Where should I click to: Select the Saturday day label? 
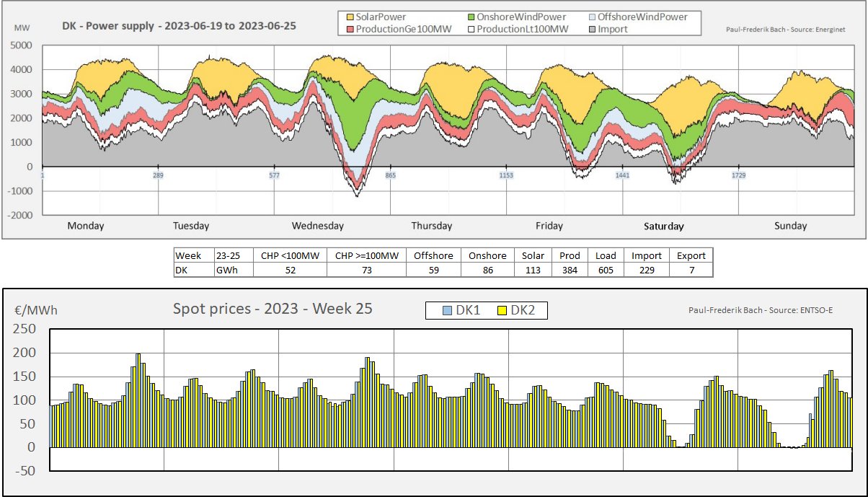pos(663,226)
